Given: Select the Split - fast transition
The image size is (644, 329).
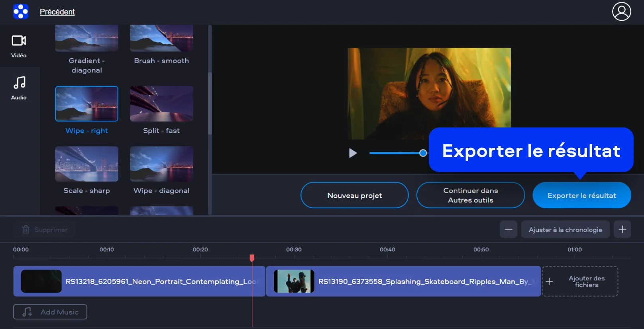Looking at the screenshot, I should point(161,104).
